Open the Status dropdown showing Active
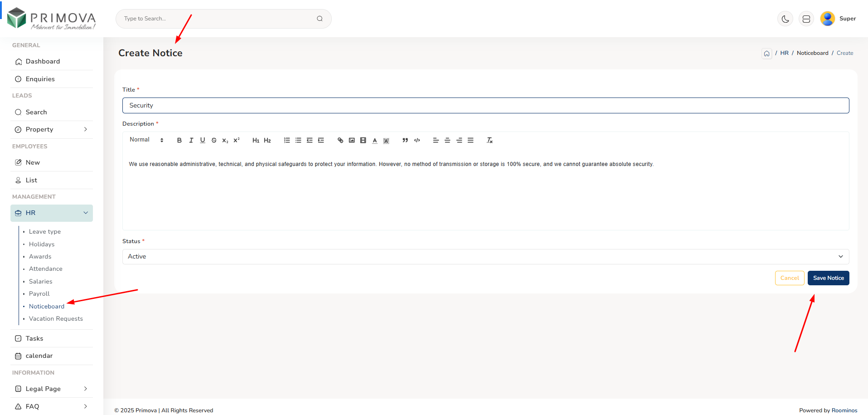Screen dimensions: 868x415 click(x=485, y=257)
